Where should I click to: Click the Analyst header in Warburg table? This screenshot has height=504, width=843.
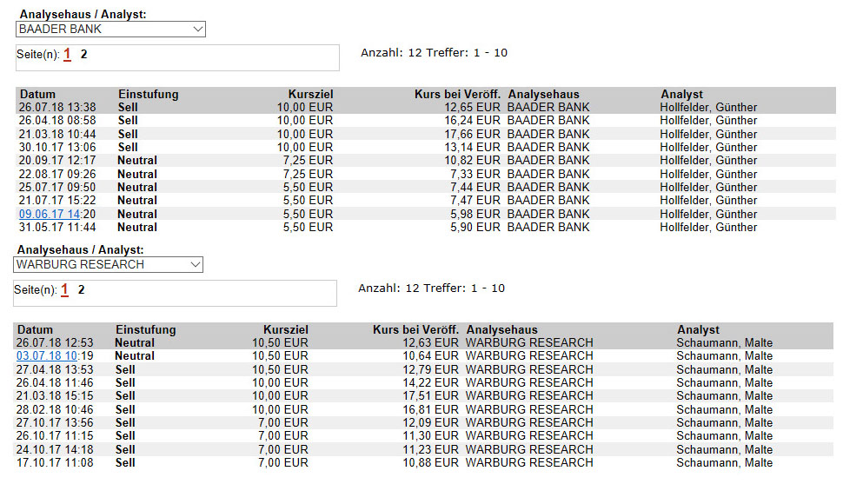[x=698, y=329]
